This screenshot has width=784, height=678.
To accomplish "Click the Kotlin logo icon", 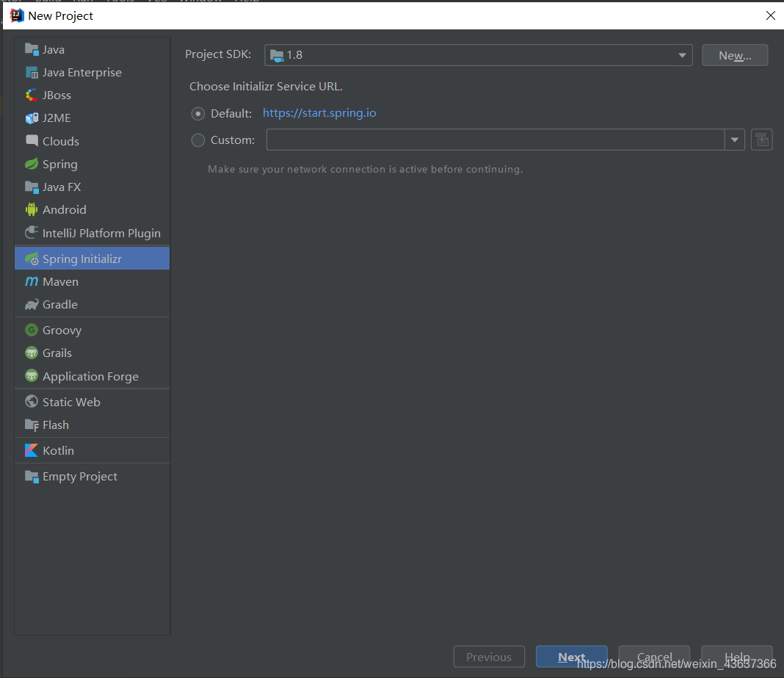I will point(32,450).
